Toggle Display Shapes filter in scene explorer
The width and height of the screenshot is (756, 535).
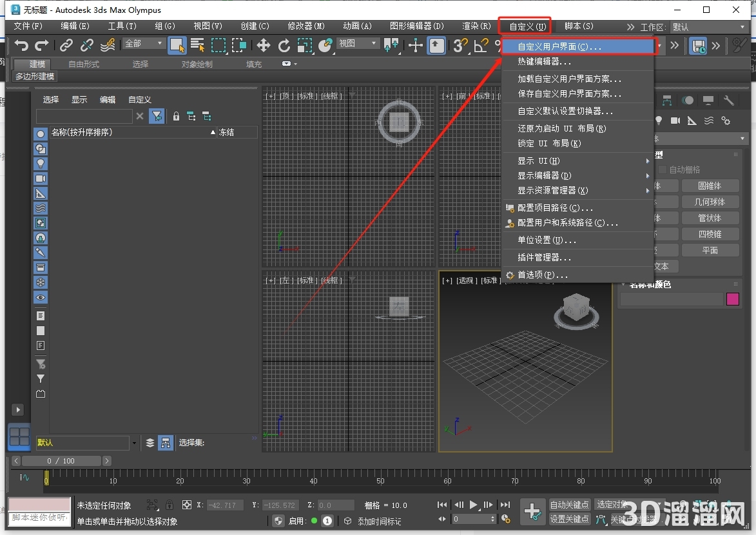pos(41,149)
